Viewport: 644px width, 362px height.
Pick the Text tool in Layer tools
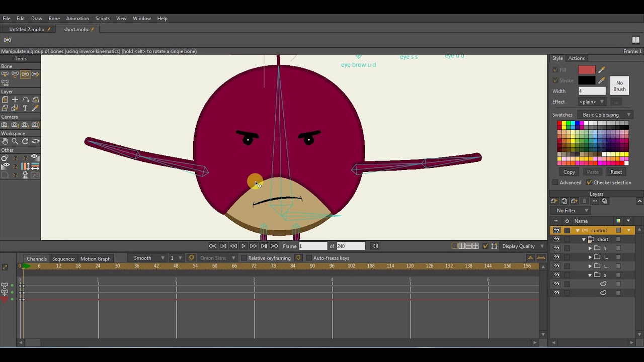pos(25,108)
